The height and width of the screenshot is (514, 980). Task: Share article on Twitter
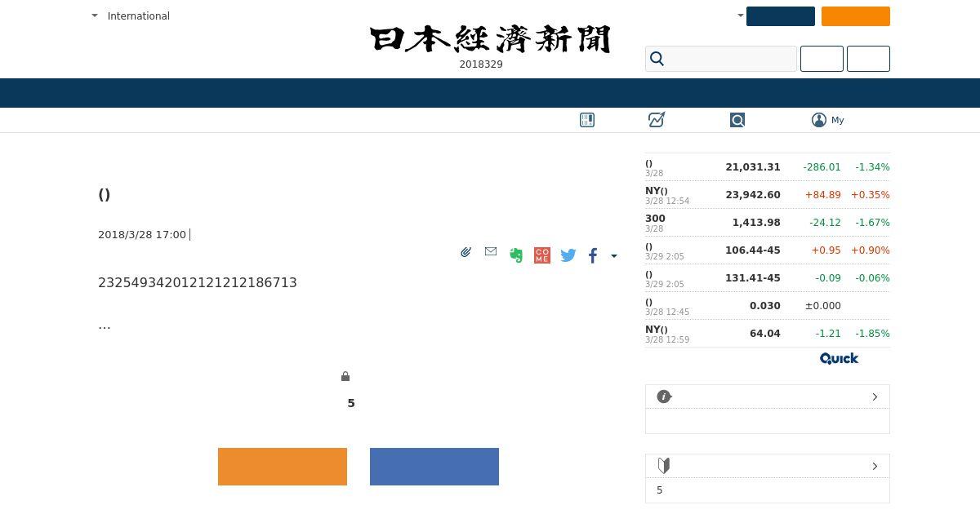[x=568, y=255]
